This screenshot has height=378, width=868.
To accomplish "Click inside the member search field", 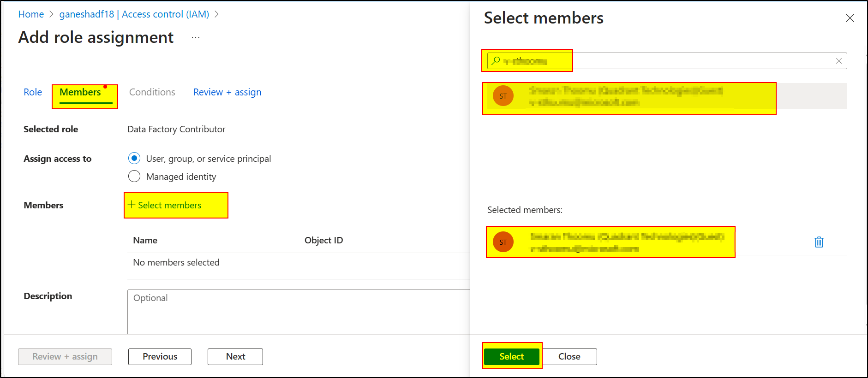I will [667, 61].
